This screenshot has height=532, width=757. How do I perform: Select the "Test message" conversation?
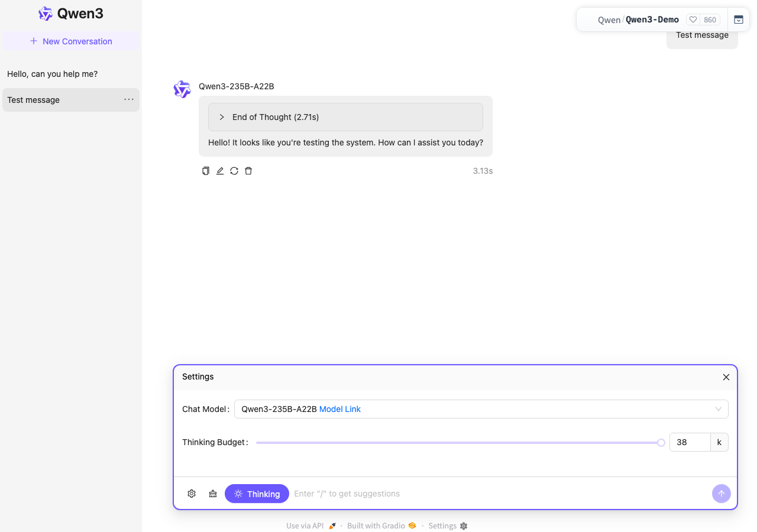(71, 100)
